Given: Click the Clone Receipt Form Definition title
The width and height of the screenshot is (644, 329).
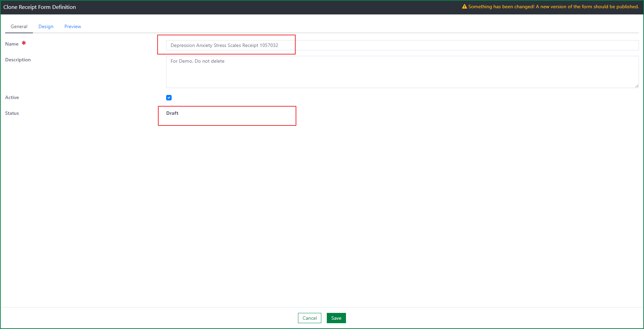Looking at the screenshot, I should (x=40, y=7).
